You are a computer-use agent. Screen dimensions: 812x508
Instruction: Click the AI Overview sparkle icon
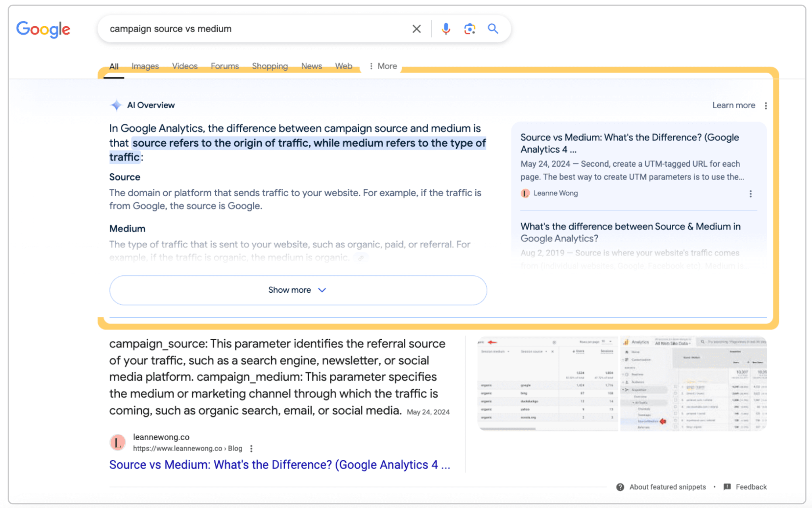(x=116, y=105)
